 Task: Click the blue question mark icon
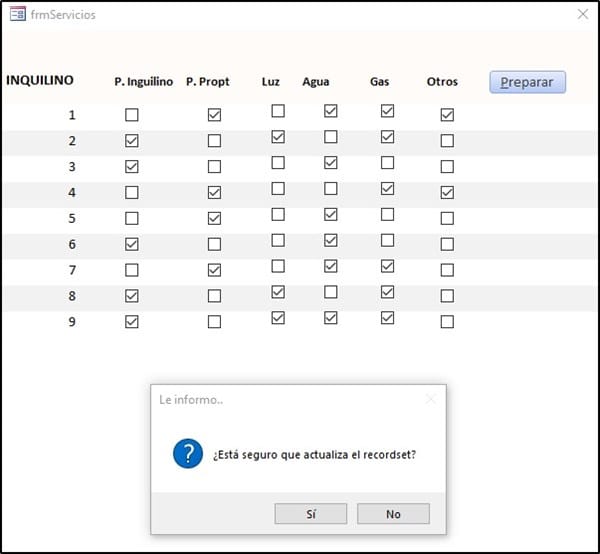(x=187, y=453)
